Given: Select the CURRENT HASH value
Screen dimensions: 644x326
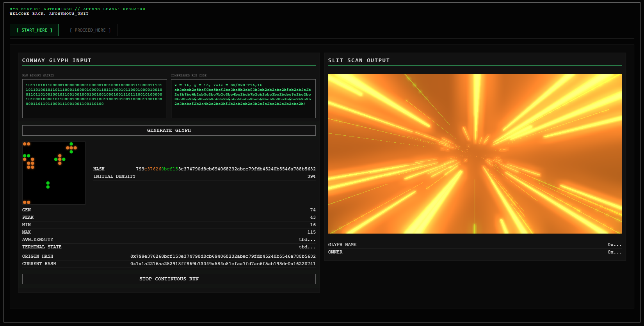Looking at the screenshot, I should click(x=223, y=264).
